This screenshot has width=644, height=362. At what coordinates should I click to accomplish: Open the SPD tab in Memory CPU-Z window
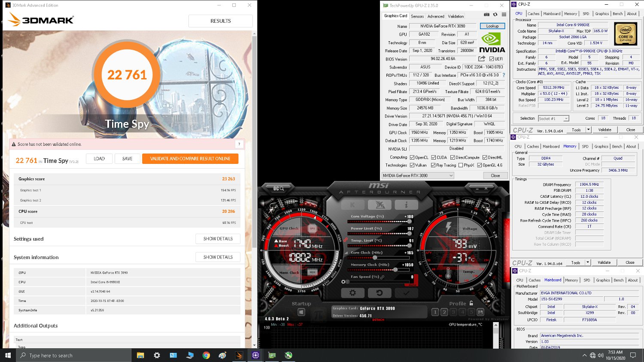[585, 147]
